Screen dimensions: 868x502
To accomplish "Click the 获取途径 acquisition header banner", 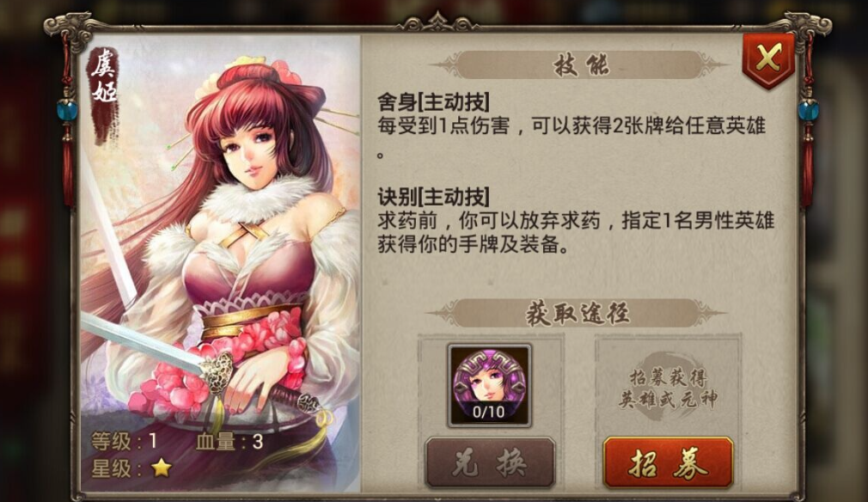I will pyautogui.click(x=577, y=313).
